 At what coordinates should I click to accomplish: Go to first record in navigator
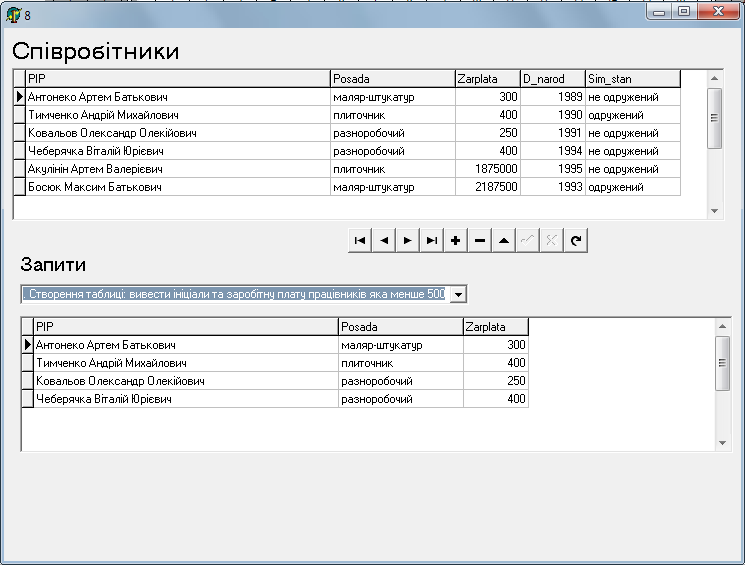click(360, 240)
